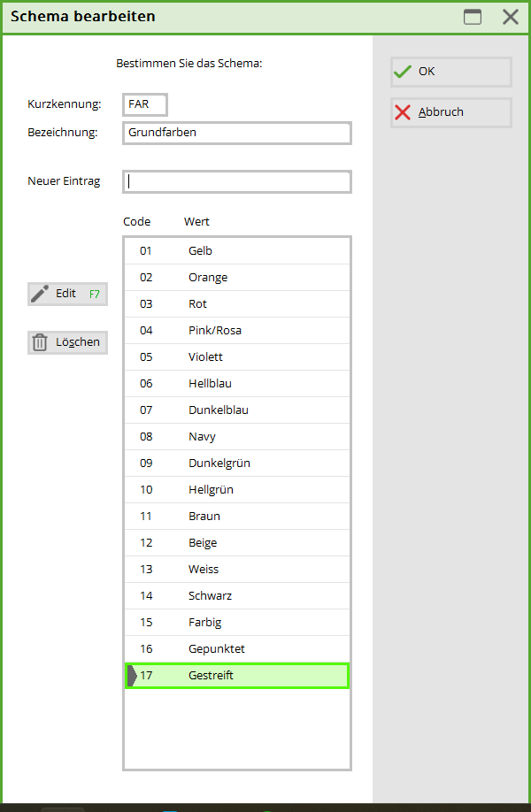
Task: Click the red X Abbruch icon
Action: 404,112
